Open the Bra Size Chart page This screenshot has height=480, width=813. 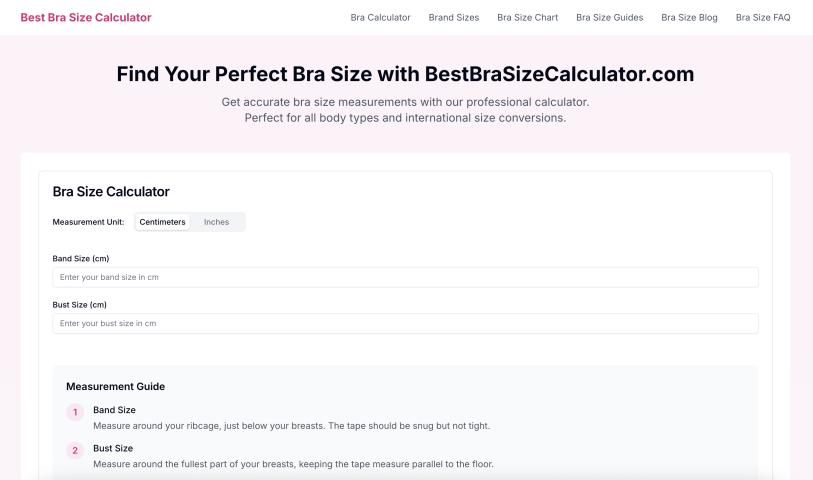pyautogui.click(x=527, y=17)
